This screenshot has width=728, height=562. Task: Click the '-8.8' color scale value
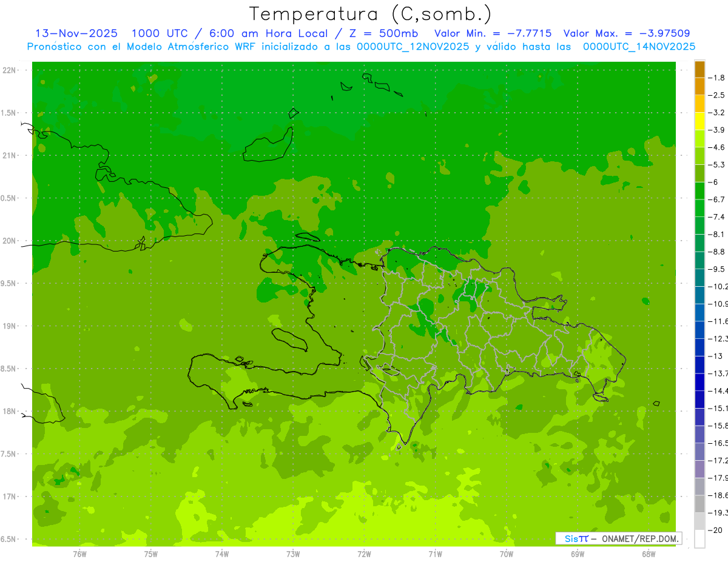[x=718, y=252]
